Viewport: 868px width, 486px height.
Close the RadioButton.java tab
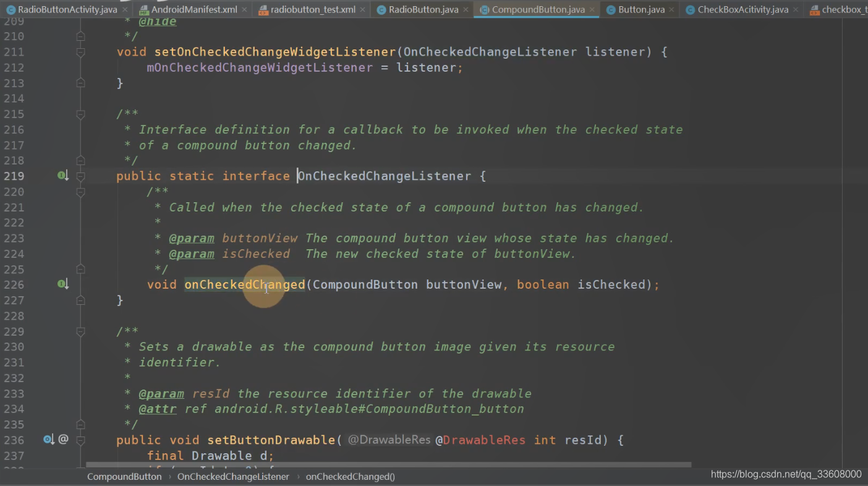tap(466, 10)
